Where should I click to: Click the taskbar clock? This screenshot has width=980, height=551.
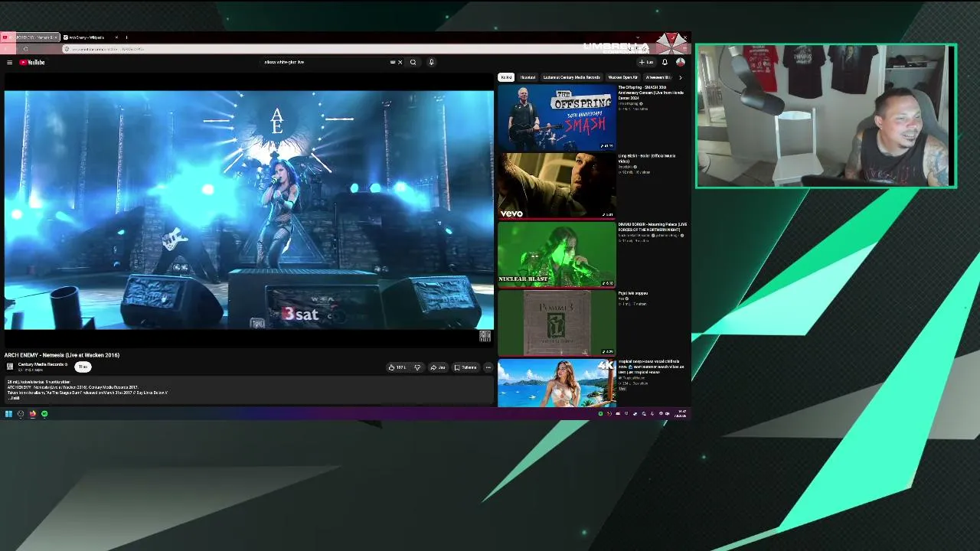[x=681, y=414]
